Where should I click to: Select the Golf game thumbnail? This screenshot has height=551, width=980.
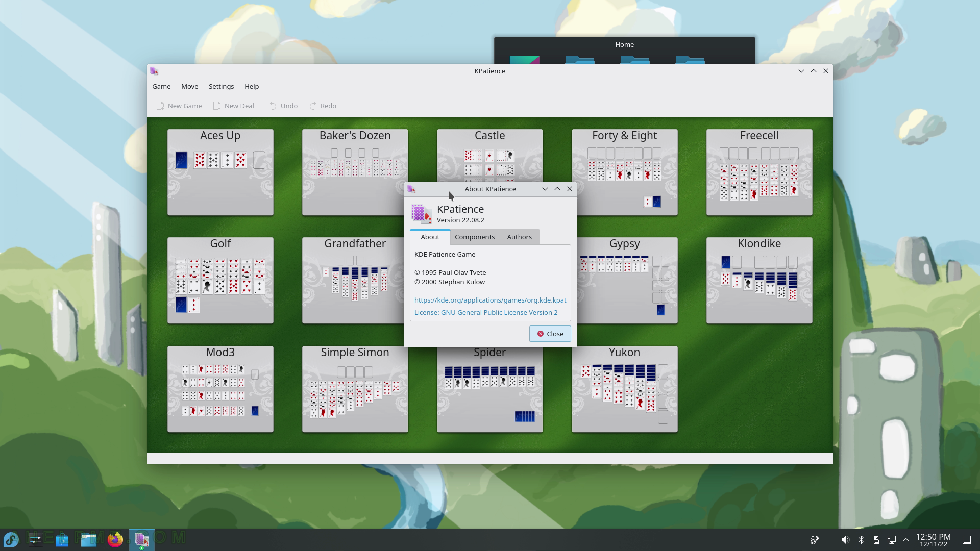[220, 281]
